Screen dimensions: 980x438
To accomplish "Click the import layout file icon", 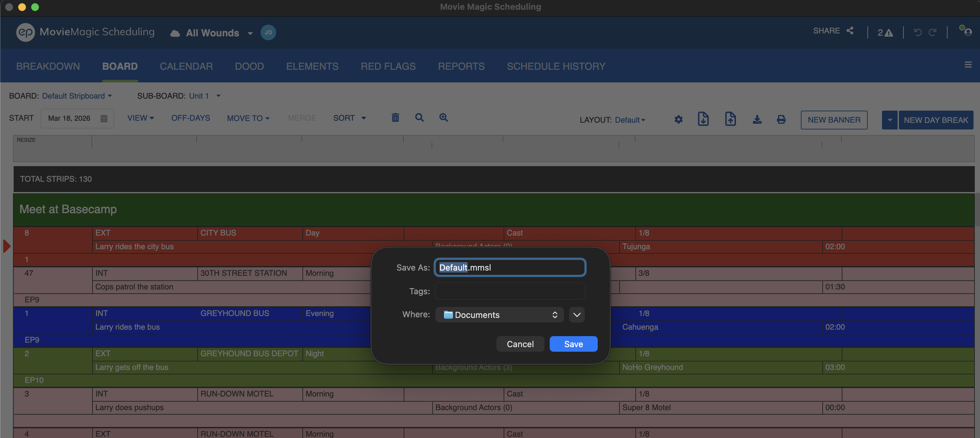I will 703,119.
